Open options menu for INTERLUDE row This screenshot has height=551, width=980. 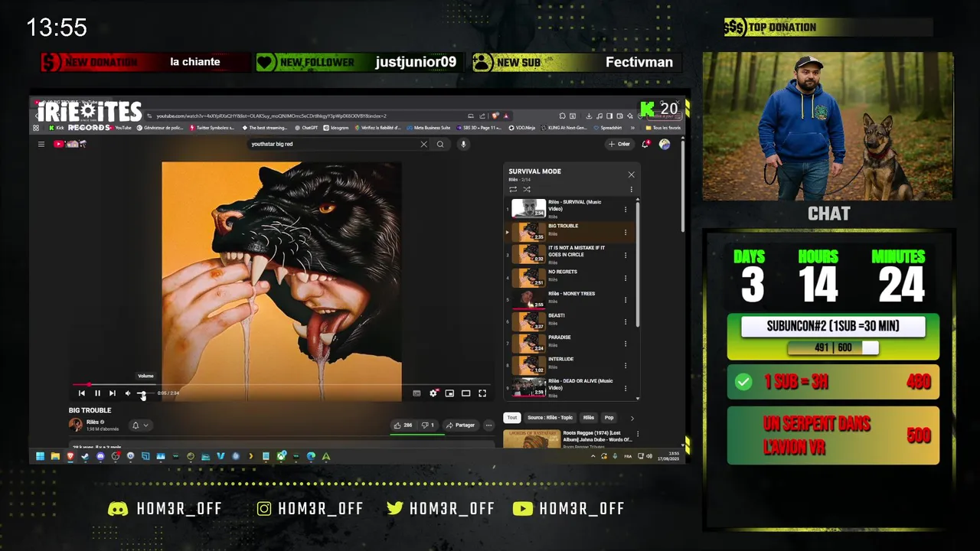(x=625, y=365)
